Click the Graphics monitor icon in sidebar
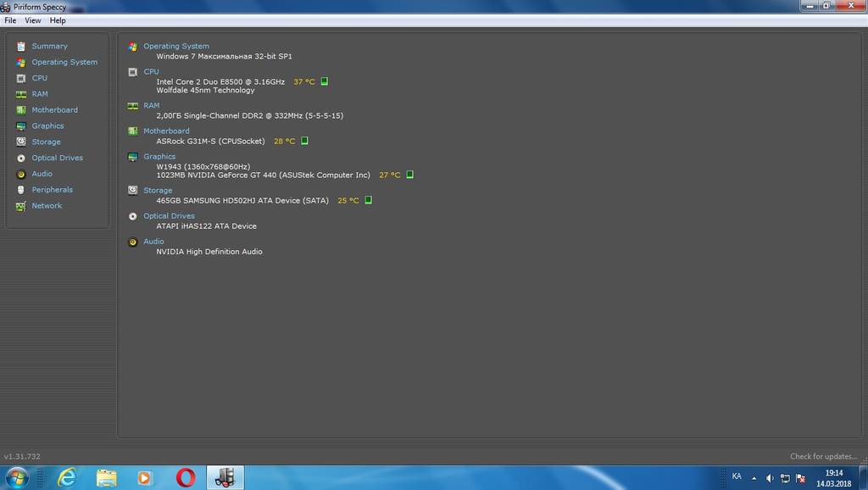The width and height of the screenshot is (868, 490). [21, 126]
